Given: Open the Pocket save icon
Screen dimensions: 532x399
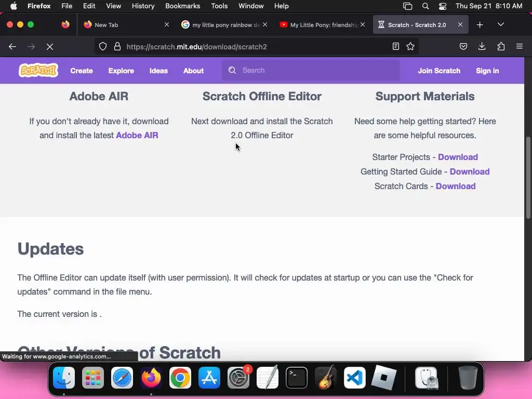Looking at the screenshot, I should coord(463,46).
